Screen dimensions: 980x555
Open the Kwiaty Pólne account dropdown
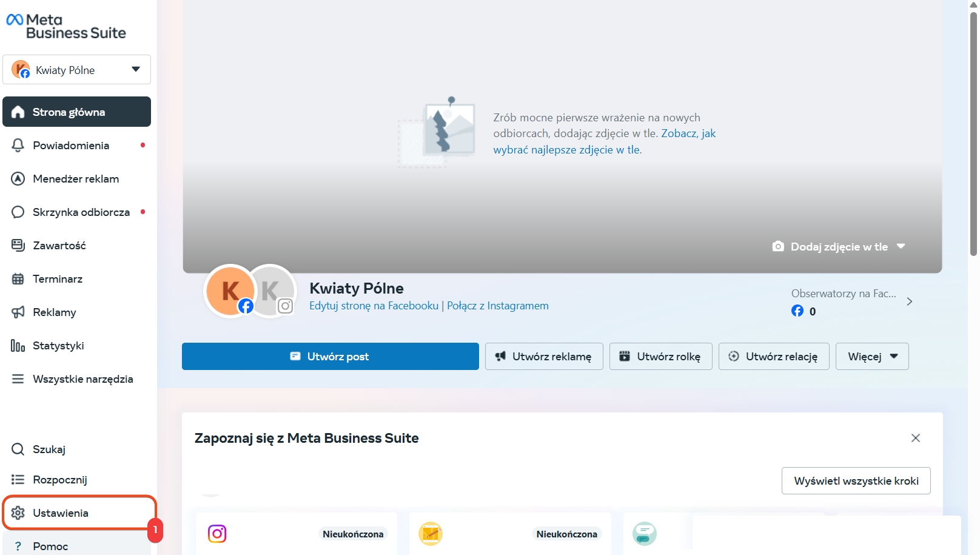76,70
